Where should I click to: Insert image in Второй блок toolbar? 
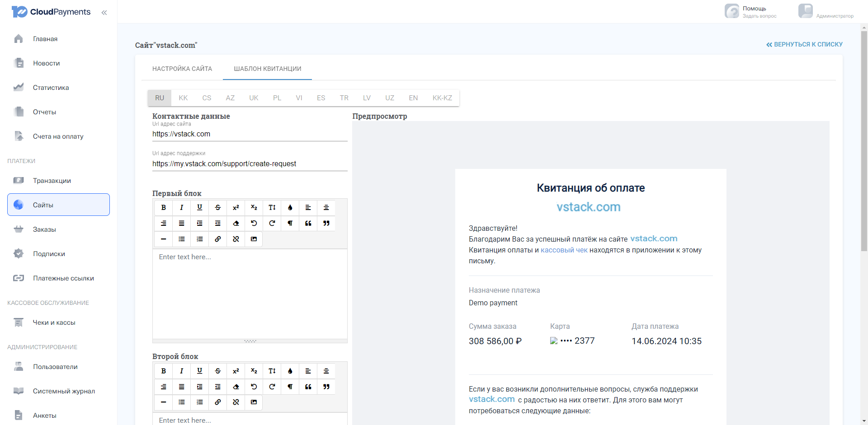coord(254,402)
